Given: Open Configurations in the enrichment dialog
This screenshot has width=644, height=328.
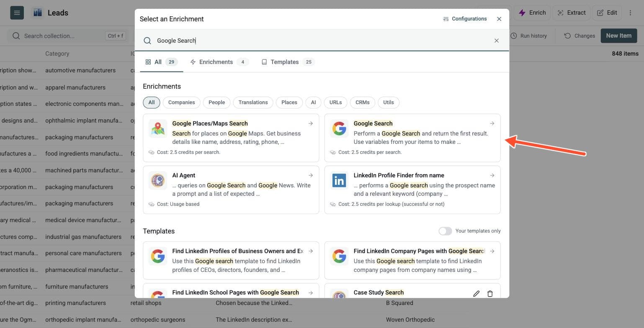Looking at the screenshot, I should pyautogui.click(x=465, y=19).
